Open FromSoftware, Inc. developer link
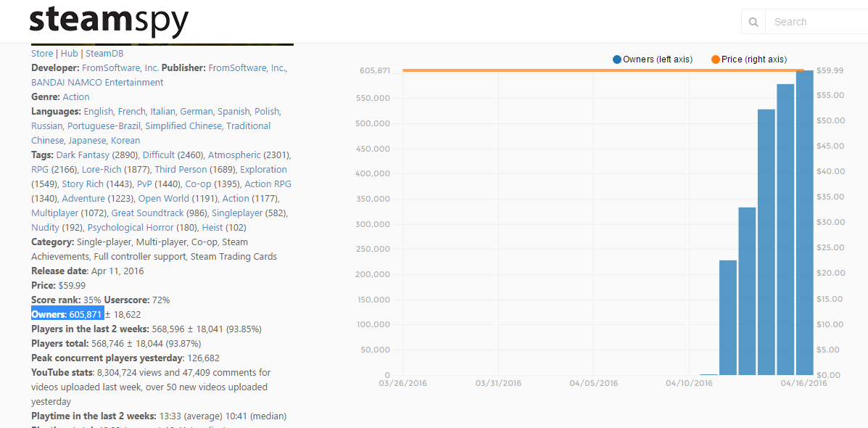868x428 pixels. [120, 68]
